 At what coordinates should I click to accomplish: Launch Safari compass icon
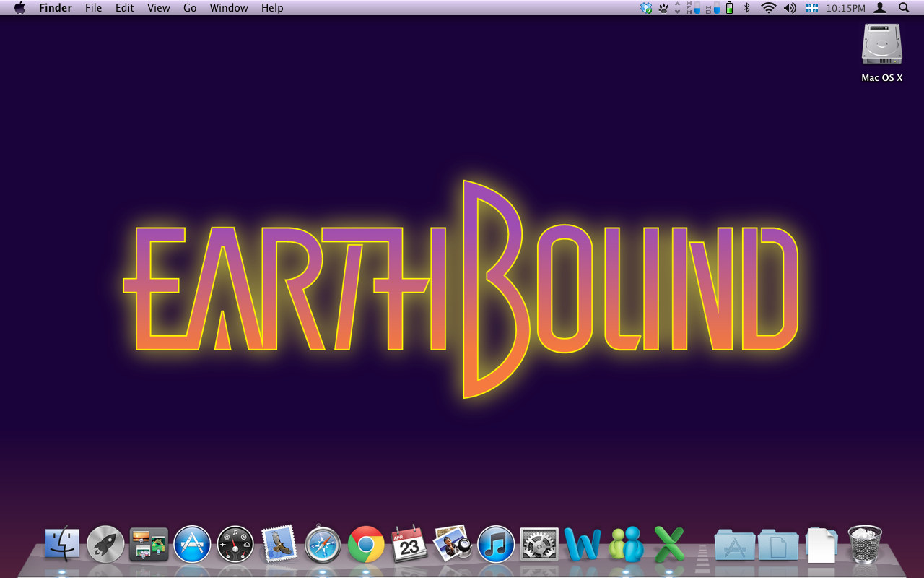(323, 544)
